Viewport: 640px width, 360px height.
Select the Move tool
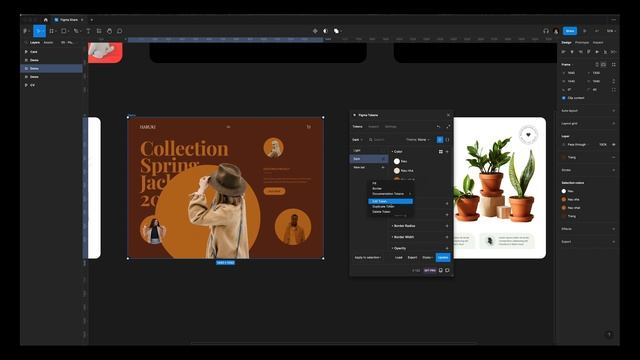(x=39, y=31)
